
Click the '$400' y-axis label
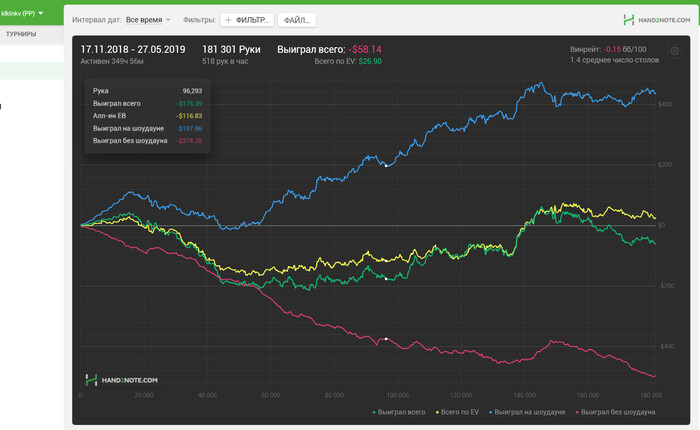click(665, 104)
